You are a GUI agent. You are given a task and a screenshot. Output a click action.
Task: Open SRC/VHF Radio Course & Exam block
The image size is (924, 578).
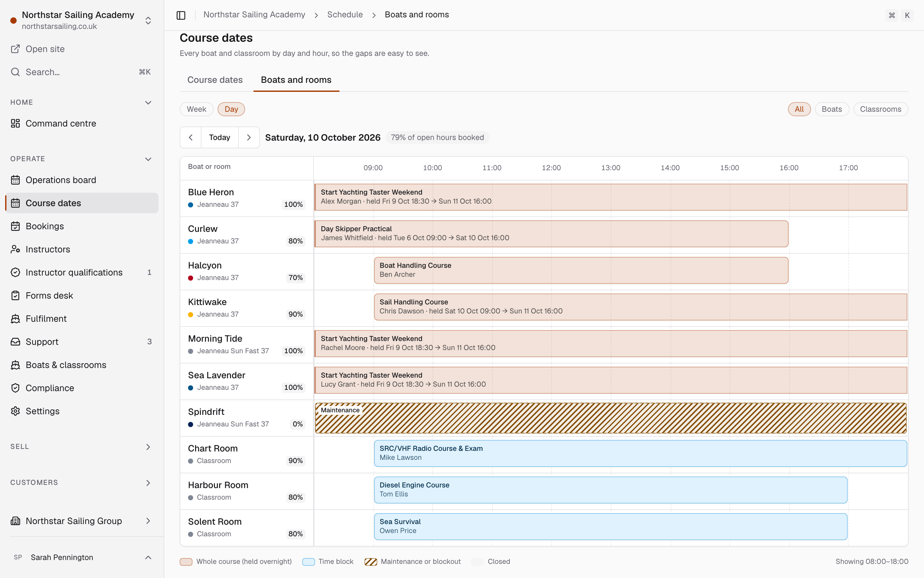640,453
